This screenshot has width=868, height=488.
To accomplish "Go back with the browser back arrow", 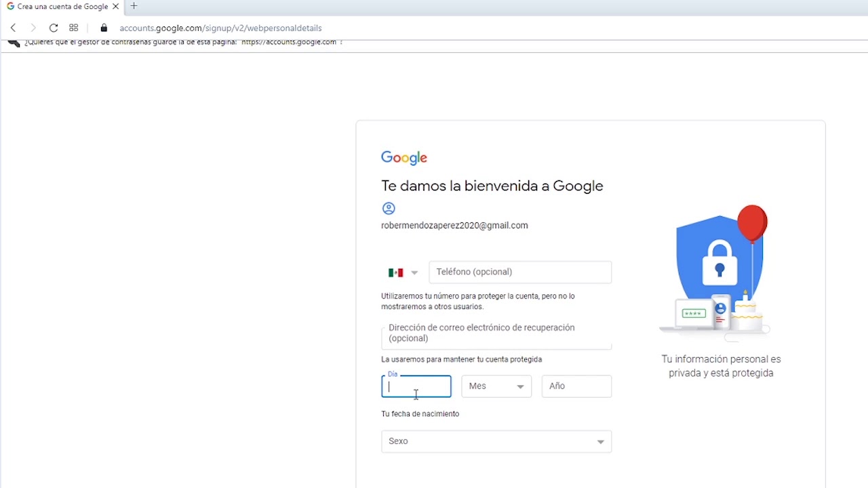I will click(13, 28).
